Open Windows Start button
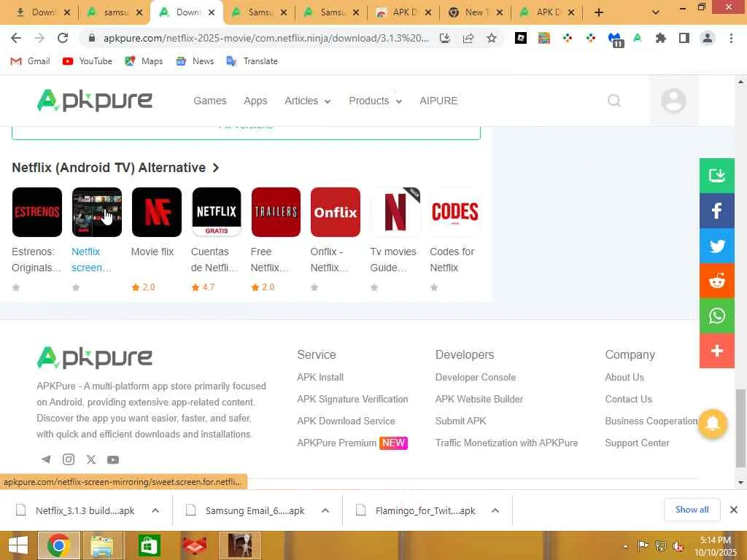This screenshot has height=560, width=747. pos(18,545)
